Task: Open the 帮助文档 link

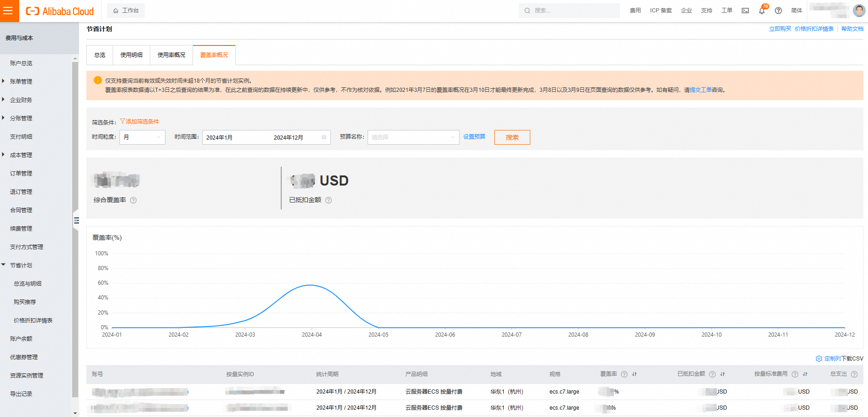Action: [x=852, y=29]
